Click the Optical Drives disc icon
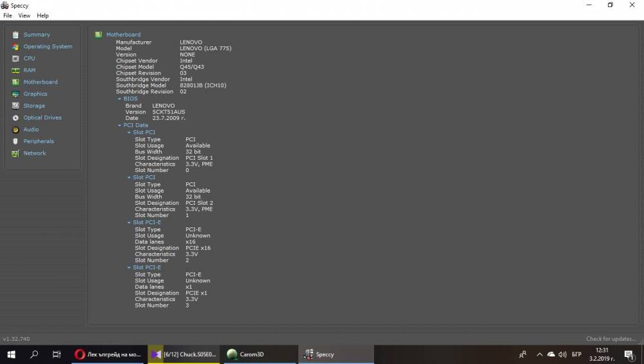This screenshot has width=644, height=364. pyautogui.click(x=15, y=118)
